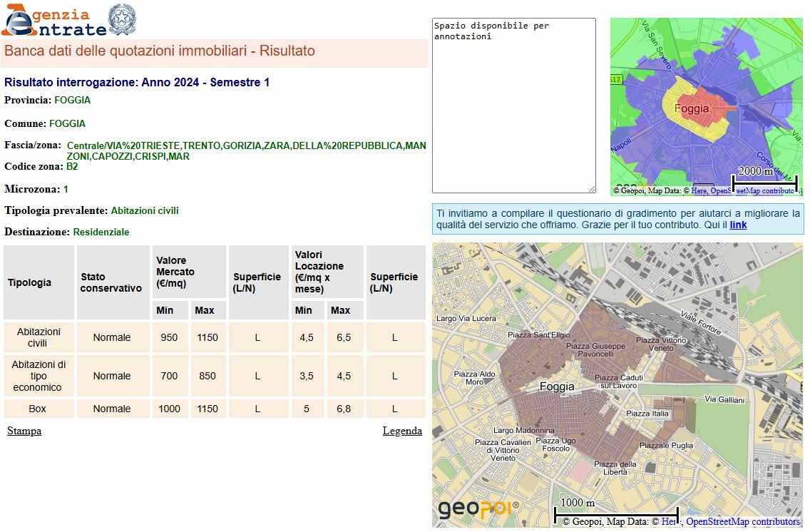The width and height of the screenshot is (810, 532).
Task: Click the Valore Mercato column header
Action: [x=175, y=272]
